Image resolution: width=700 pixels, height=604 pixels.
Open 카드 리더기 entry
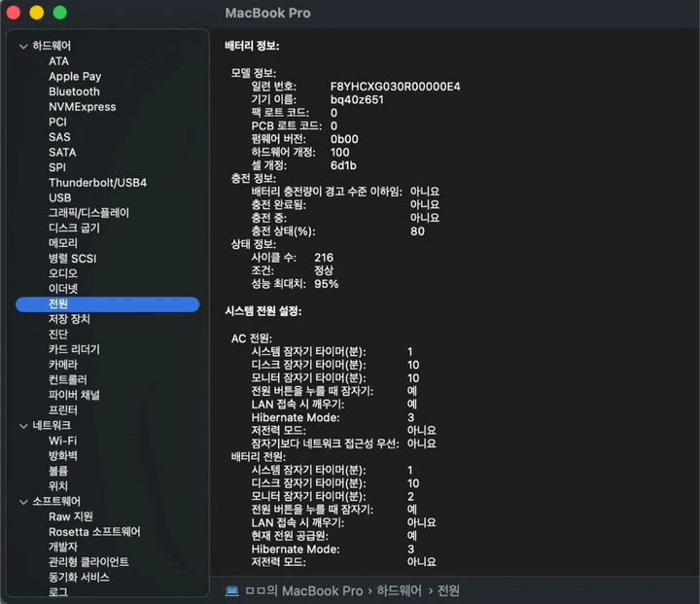[74, 349]
